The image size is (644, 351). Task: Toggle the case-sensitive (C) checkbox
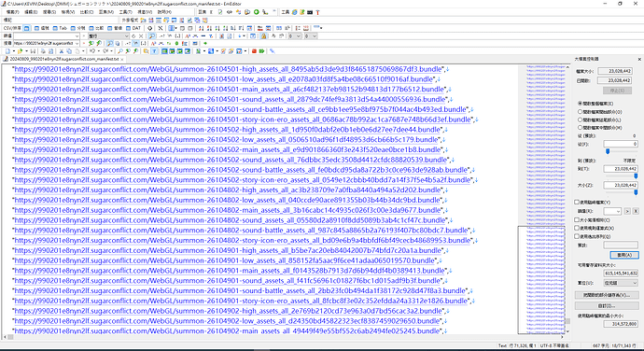pos(577,220)
